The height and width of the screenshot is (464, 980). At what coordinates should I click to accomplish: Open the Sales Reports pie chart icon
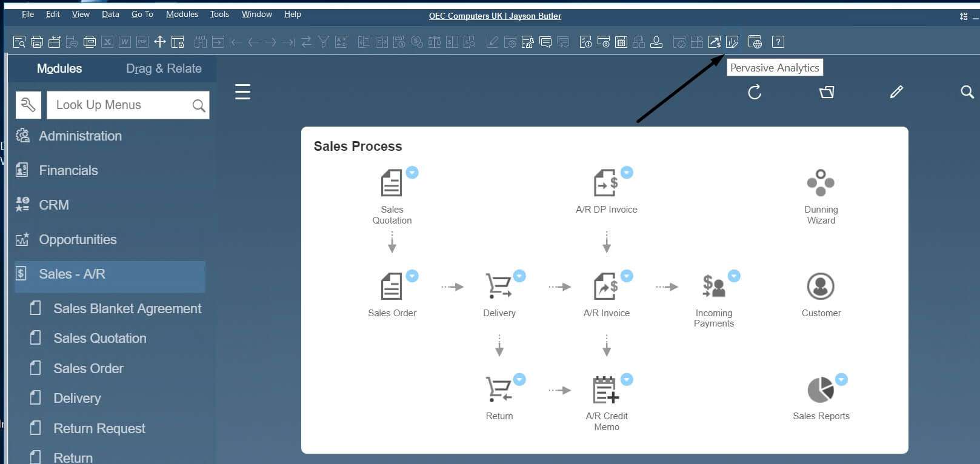coord(821,389)
